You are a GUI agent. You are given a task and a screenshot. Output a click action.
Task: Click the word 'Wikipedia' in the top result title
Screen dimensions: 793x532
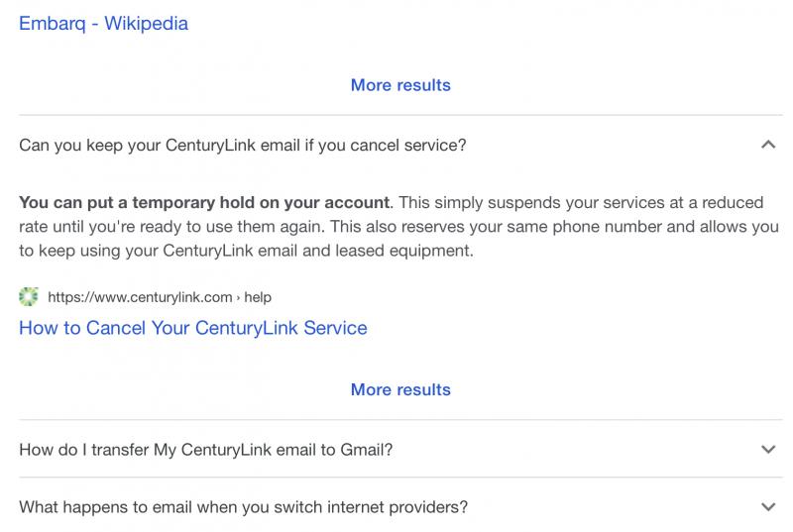pos(146,23)
